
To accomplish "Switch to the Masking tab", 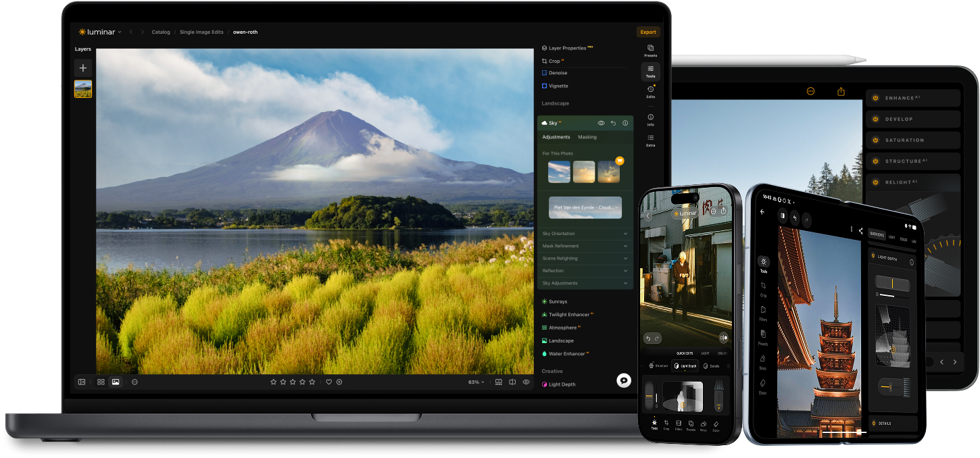I will tap(587, 137).
